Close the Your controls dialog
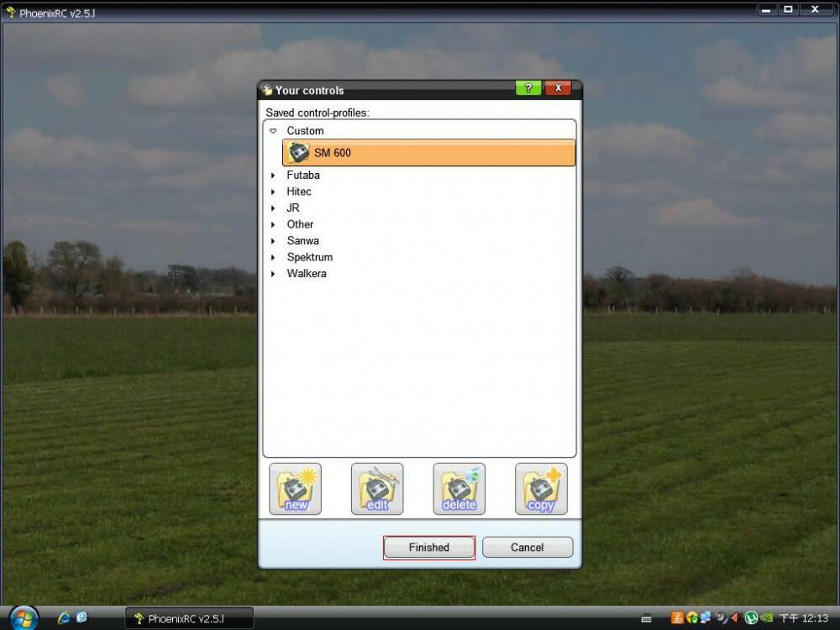This screenshot has width=840, height=630. (x=558, y=88)
